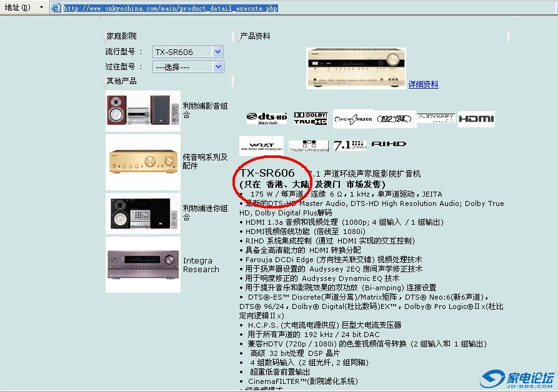Click the RIHD 系统集成控制 spec line

tap(327, 240)
